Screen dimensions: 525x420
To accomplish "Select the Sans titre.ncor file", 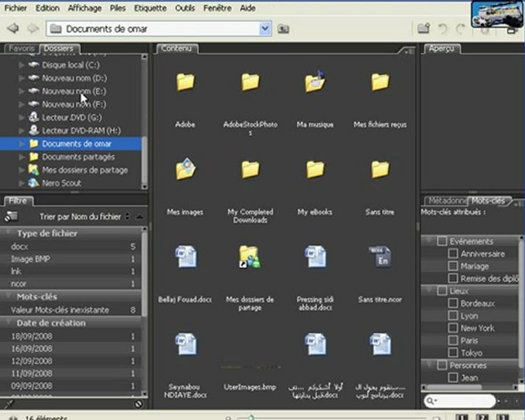I will [380, 257].
